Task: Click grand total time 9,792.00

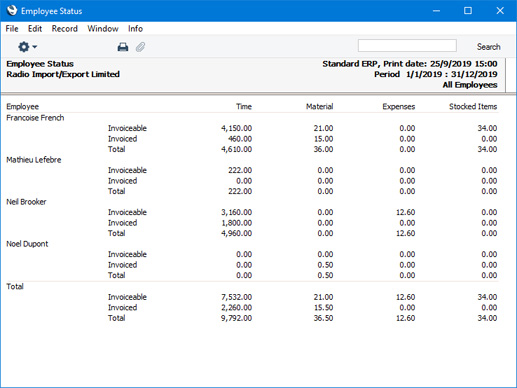Action: coord(236,318)
